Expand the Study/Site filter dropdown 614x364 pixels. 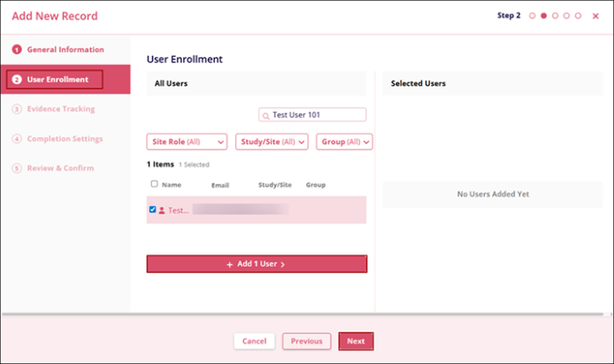click(x=271, y=141)
